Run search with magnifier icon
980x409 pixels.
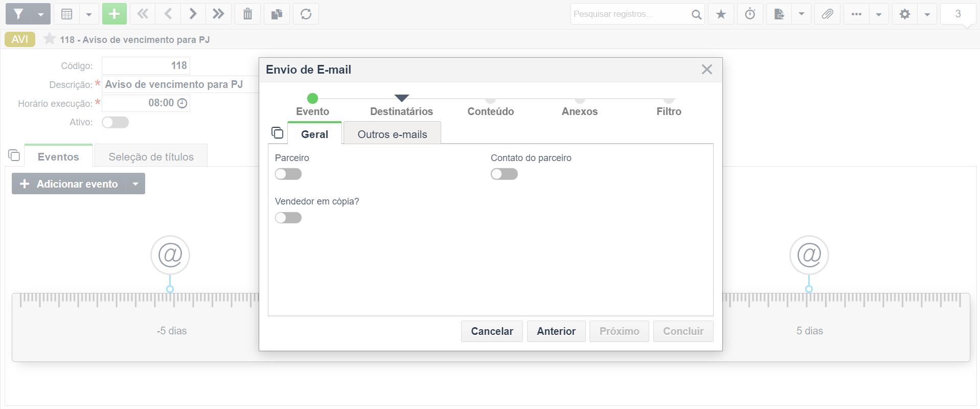tap(696, 14)
